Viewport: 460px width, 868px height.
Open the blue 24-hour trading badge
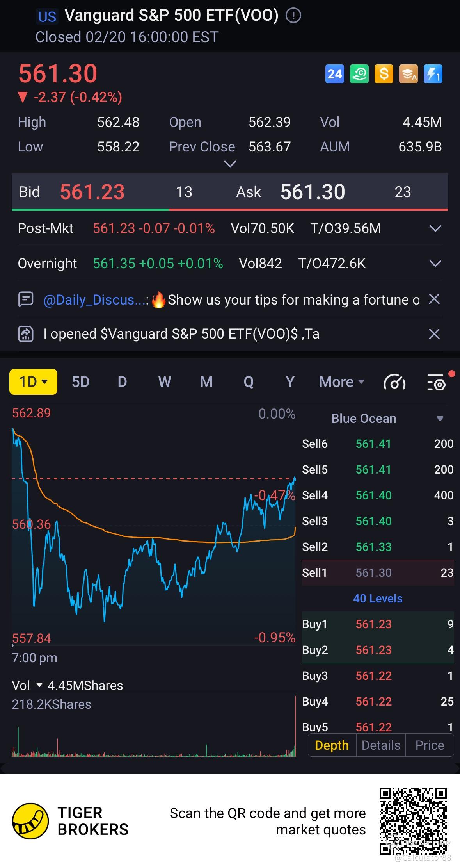coord(334,74)
